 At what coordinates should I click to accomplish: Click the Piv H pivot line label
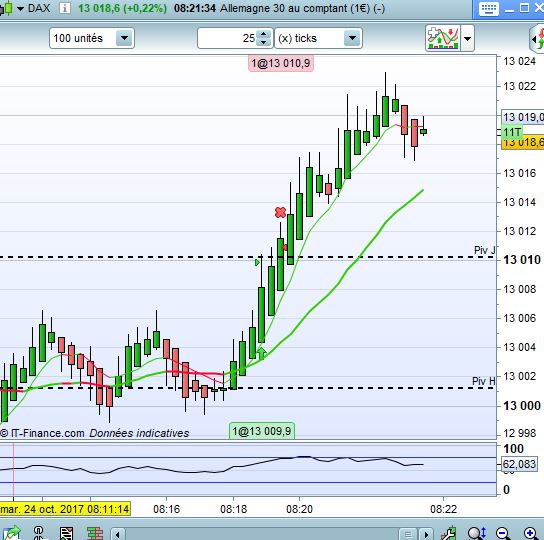click(484, 381)
